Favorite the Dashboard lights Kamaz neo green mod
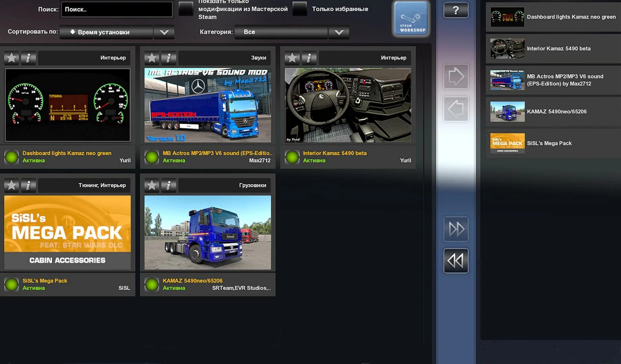 click(11, 58)
